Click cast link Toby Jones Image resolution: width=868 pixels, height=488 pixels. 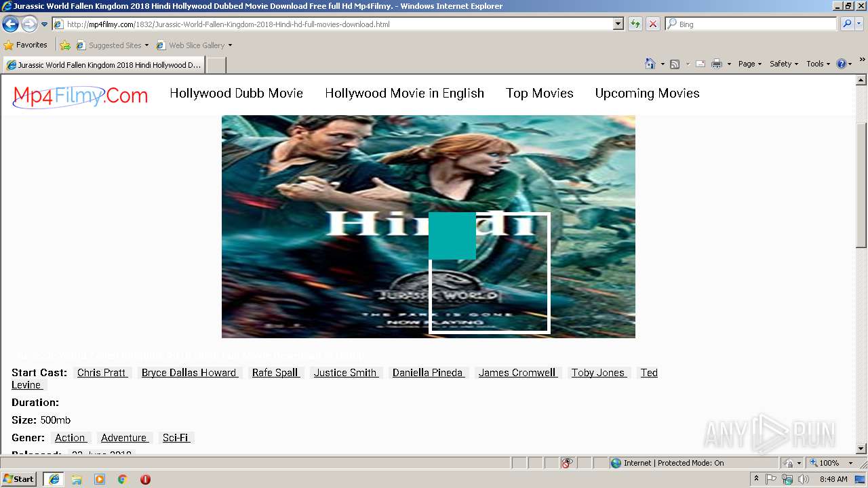click(x=598, y=373)
